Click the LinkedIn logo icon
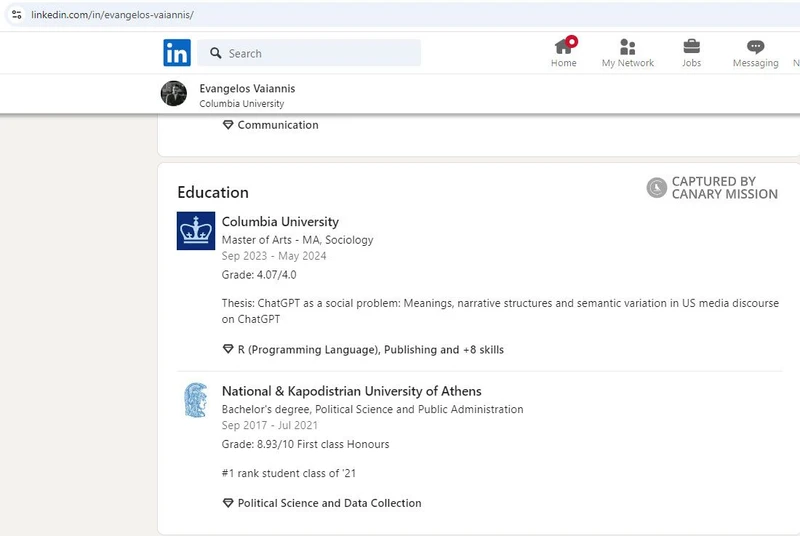800x536 pixels. click(x=177, y=53)
